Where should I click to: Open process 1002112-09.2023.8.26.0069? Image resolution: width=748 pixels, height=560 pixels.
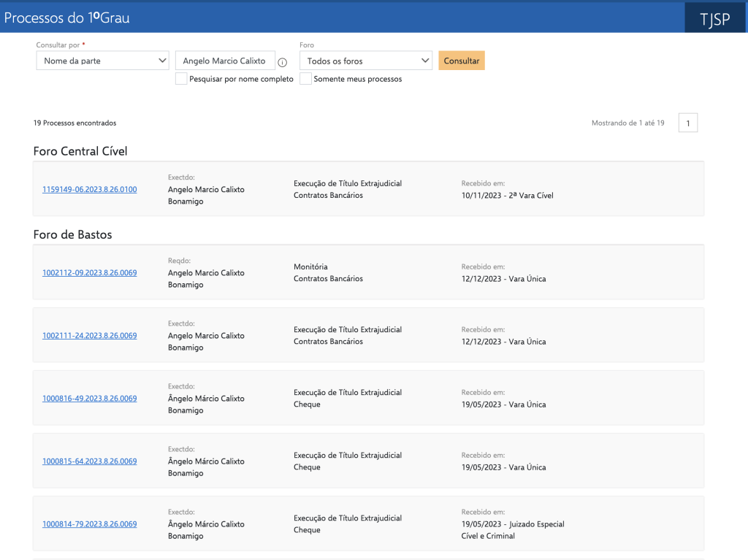89,273
